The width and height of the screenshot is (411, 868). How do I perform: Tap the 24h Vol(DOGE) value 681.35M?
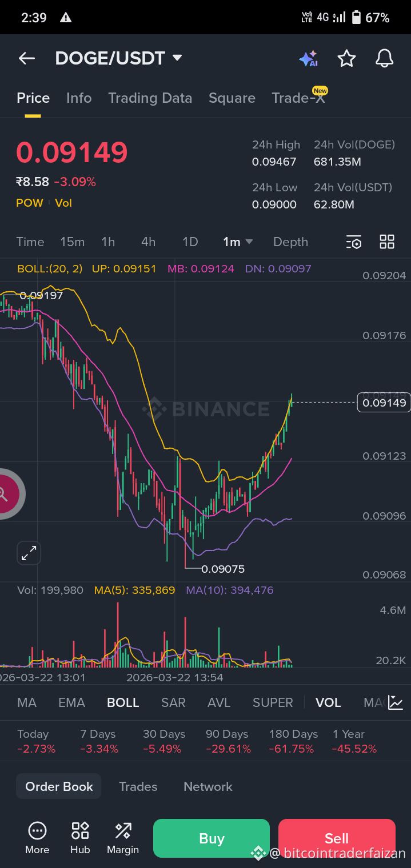pyautogui.click(x=337, y=162)
